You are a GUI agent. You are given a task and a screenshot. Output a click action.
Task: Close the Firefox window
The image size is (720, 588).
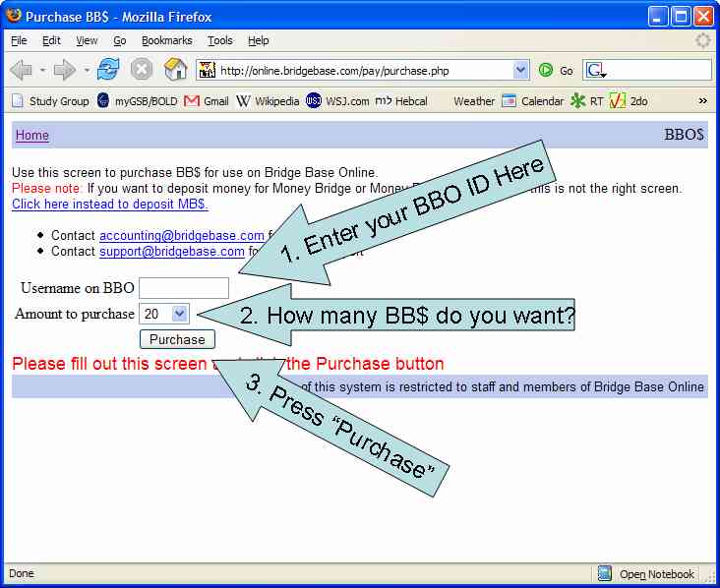point(703,17)
